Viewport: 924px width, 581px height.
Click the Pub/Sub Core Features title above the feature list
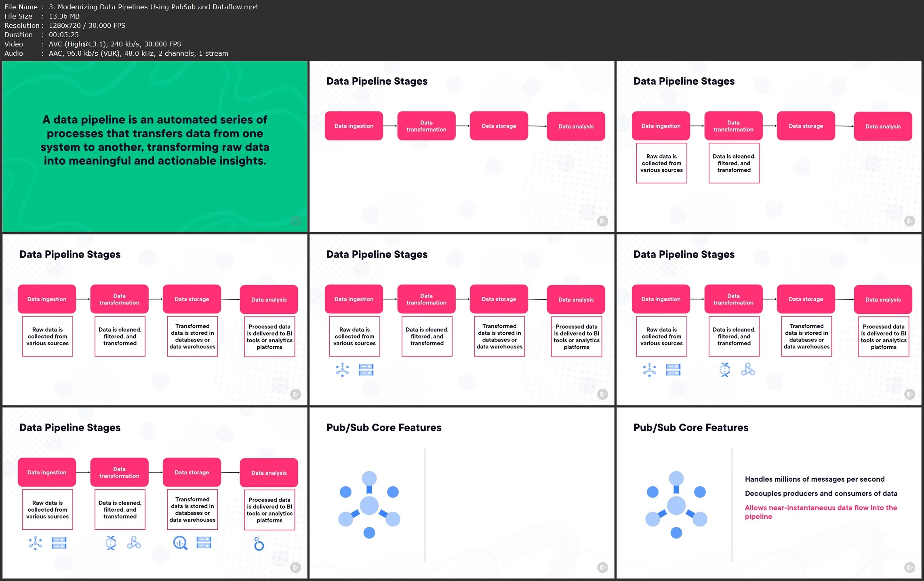[x=691, y=428]
